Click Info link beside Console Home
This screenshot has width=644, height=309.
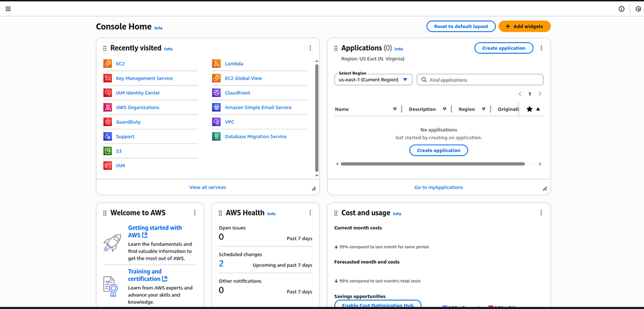(159, 28)
